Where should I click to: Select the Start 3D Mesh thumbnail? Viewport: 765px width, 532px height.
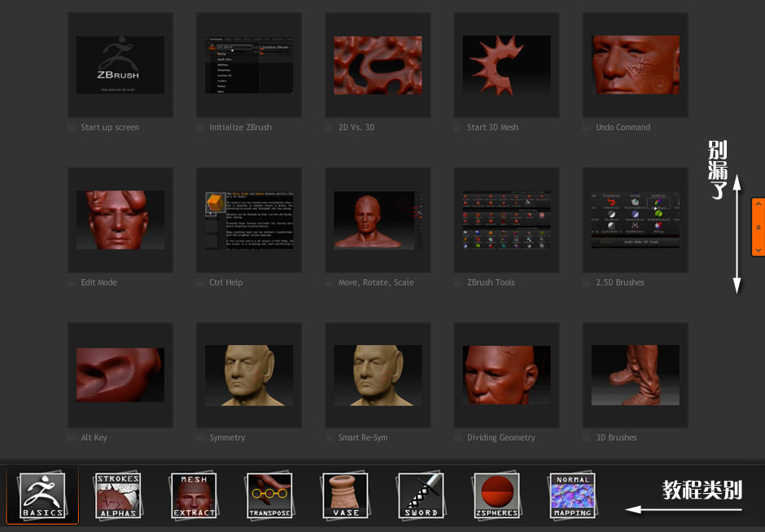pyautogui.click(x=506, y=65)
